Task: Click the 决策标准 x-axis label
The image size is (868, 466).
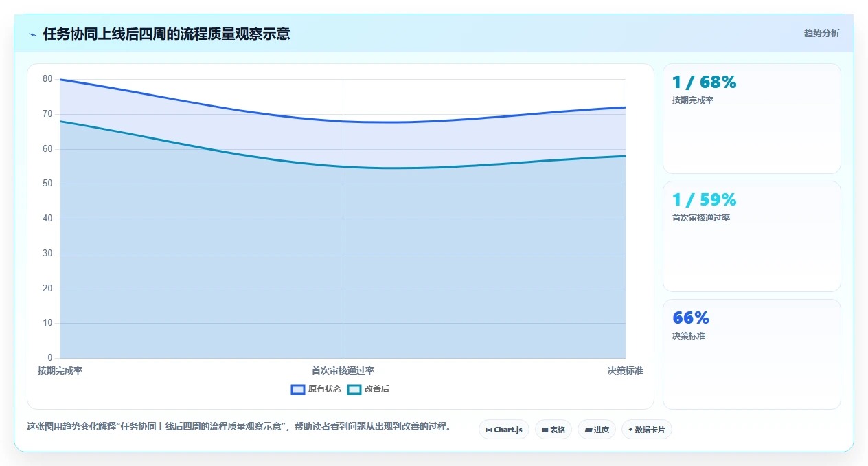Action: (626, 370)
